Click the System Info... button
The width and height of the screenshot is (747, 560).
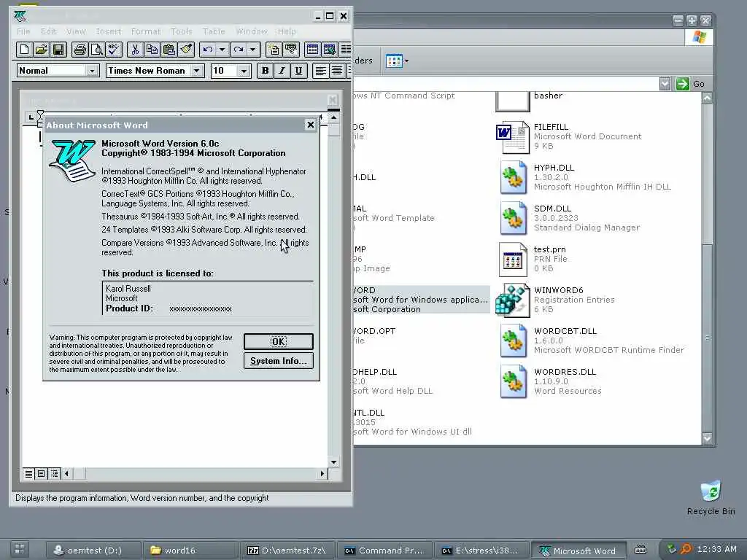coord(278,361)
